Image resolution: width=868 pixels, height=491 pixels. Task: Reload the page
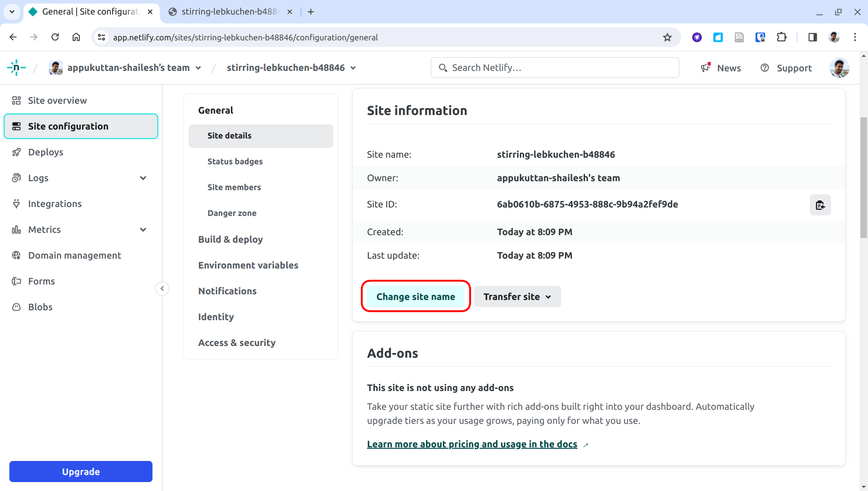[55, 38]
